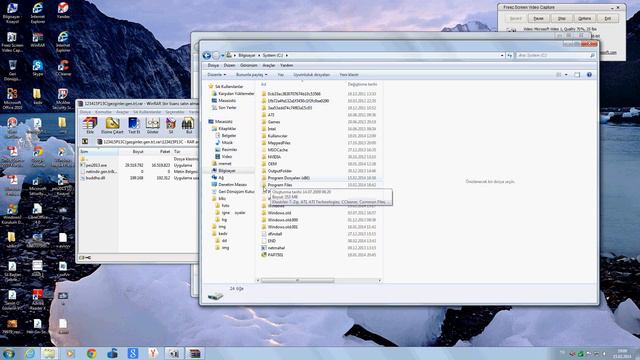Click the refresh button beside the Explorer address bar
640x360 pixels.
pos(509,55)
